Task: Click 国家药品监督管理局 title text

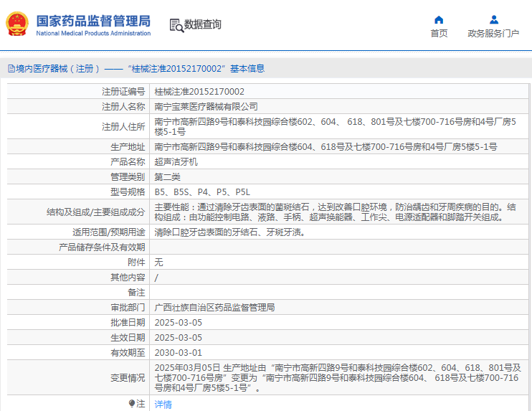Action: 93,21
